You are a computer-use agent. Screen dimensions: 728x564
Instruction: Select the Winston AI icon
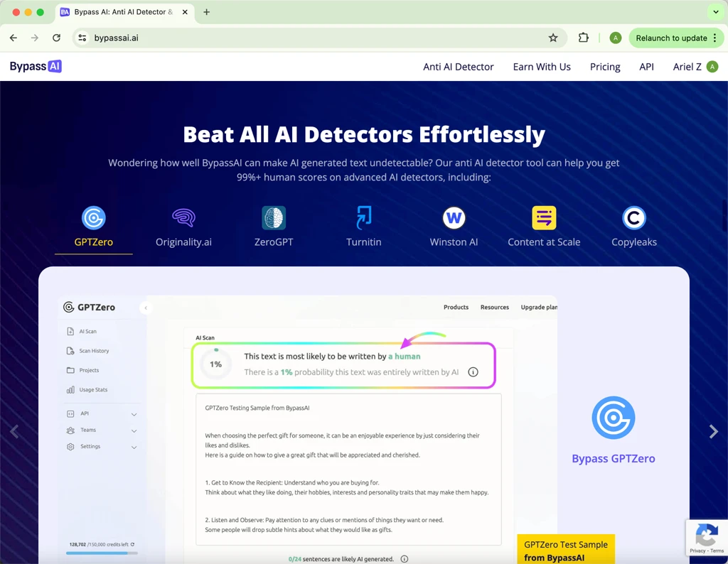(x=454, y=217)
